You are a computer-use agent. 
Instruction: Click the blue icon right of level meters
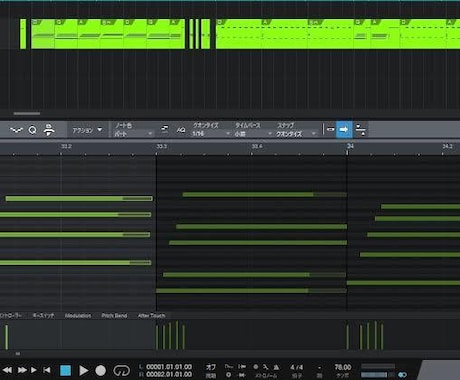(403, 375)
